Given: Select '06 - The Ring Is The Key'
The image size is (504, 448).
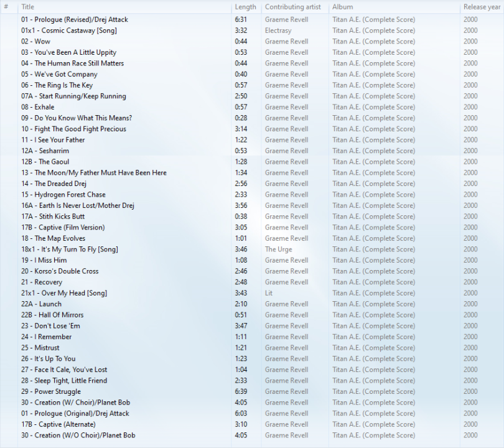Looking at the screenshot, I should click(x=57, y=85).
